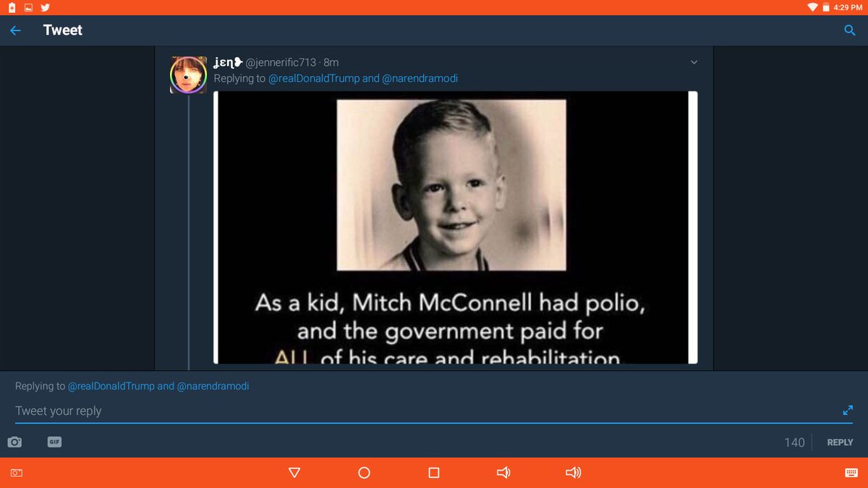Viewport: 868px width, 488px height.
Task: Go back using the left arrow
Action: (16, 30)
